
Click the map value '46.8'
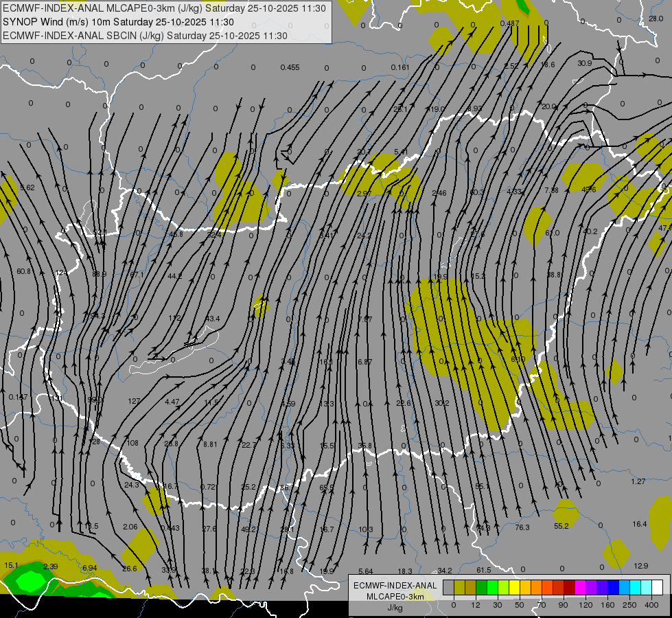[176, 234]
